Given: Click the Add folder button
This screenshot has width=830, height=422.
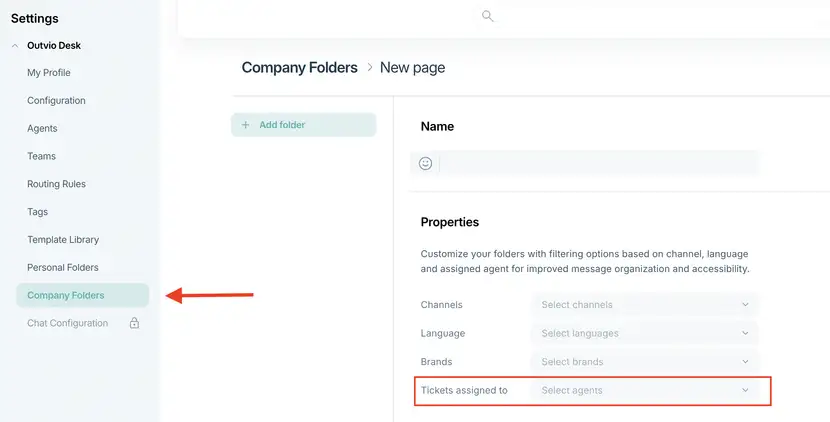Looking at the screenshot, I should (x=304, y=125).
